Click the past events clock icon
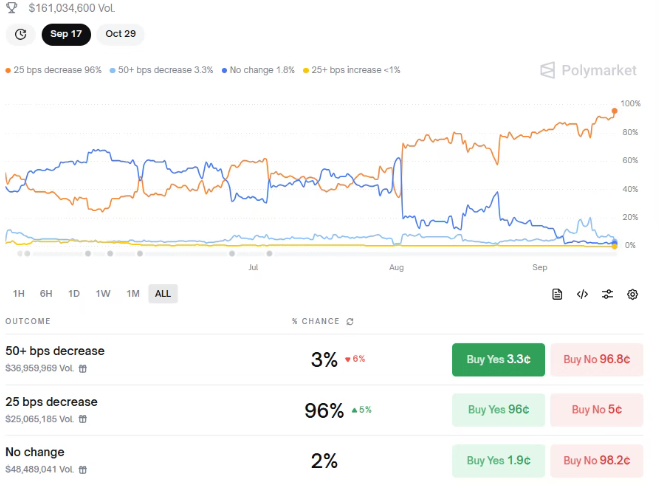Viewport: 659px width, 498px height. point(20,34)
